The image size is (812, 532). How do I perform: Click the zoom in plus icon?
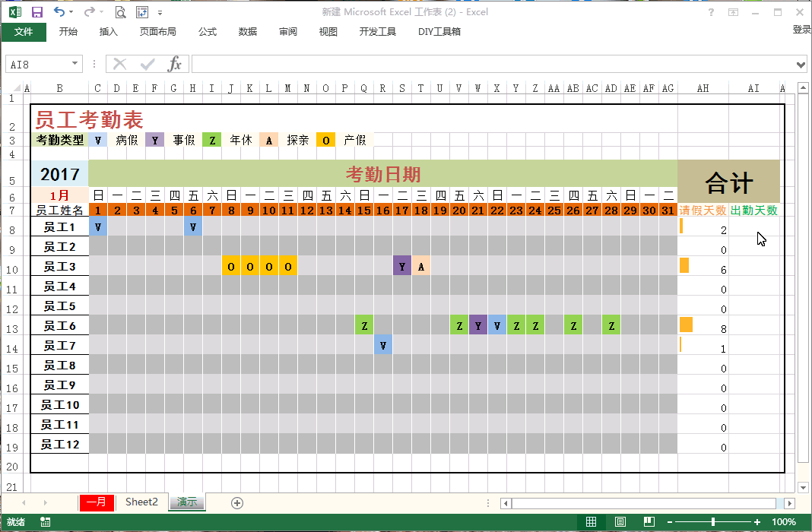coord(757,522)
